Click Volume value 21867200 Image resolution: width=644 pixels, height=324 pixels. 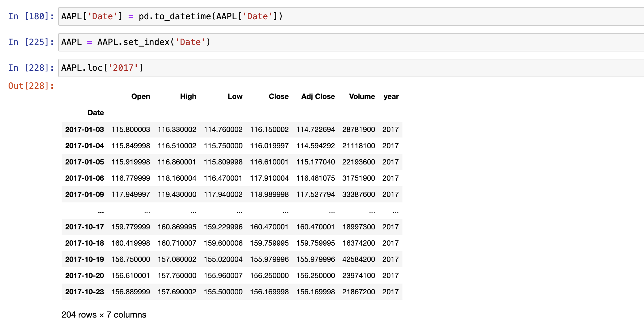pos(359,292)
